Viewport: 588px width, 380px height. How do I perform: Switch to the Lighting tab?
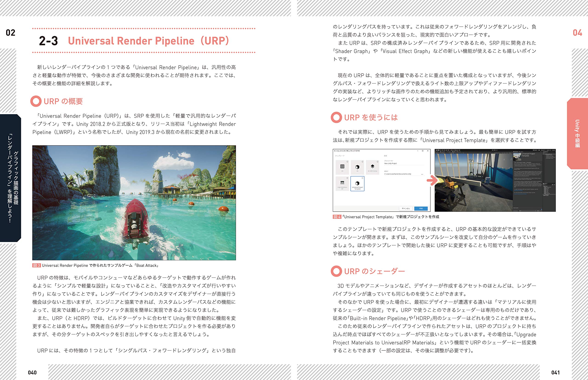(x=522, y=152)
